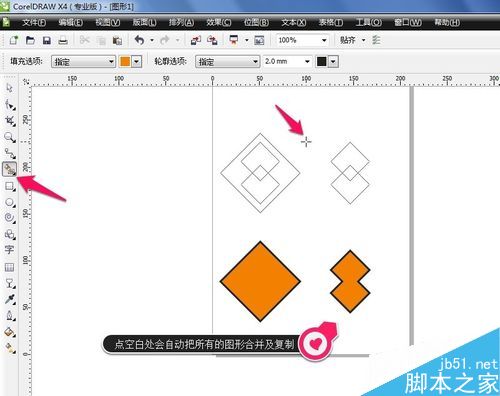Select the Text tool (字)
The width and height of the screenshot is (500, 396).
9,250
